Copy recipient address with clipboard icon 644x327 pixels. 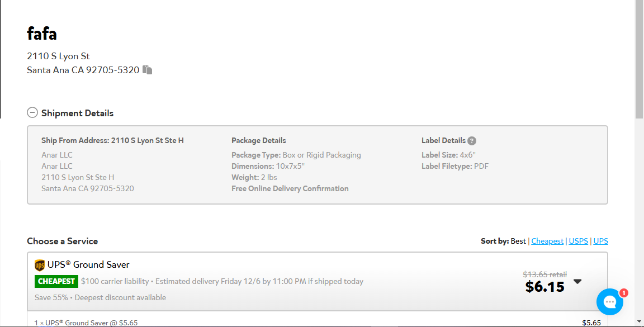tap(148, 69)
